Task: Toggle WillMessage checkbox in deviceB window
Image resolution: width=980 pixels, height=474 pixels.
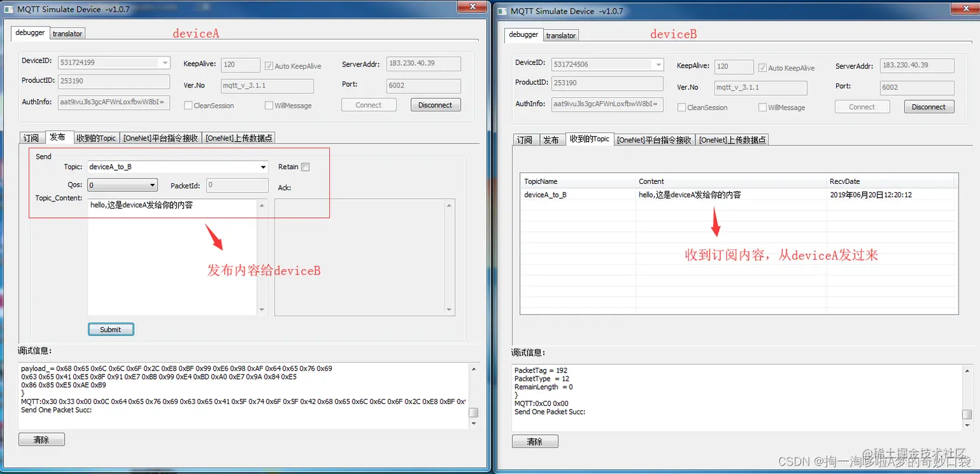Action: pyautogui.click(x=762, y=107)
